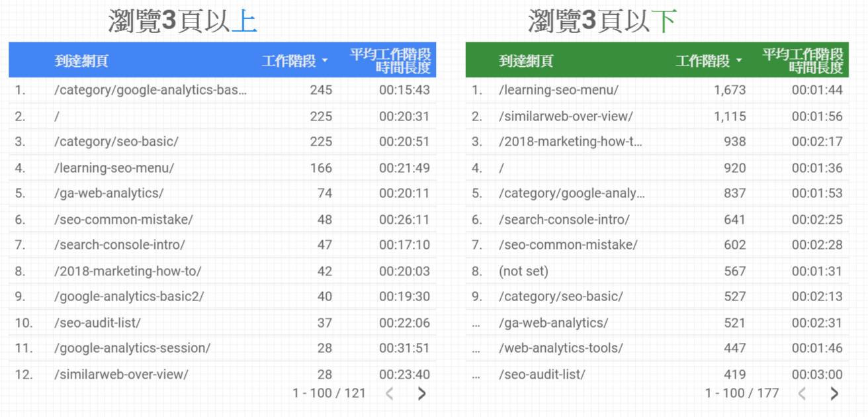
Task: Select /similarweb-over-view/ in right table
Action: 566,116
